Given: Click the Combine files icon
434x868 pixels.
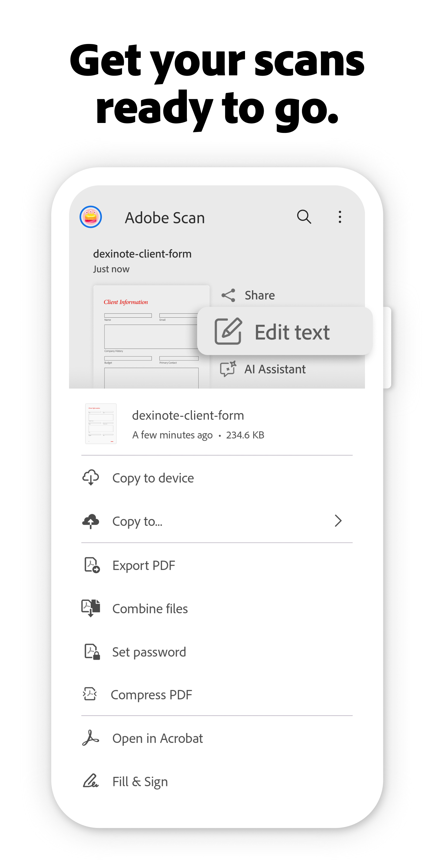Looking at the screenshot, I should [91, 608].
